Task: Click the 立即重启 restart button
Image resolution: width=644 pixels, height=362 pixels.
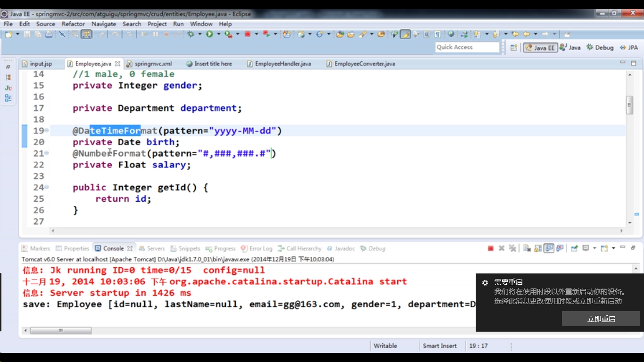Action: (601, 319)
